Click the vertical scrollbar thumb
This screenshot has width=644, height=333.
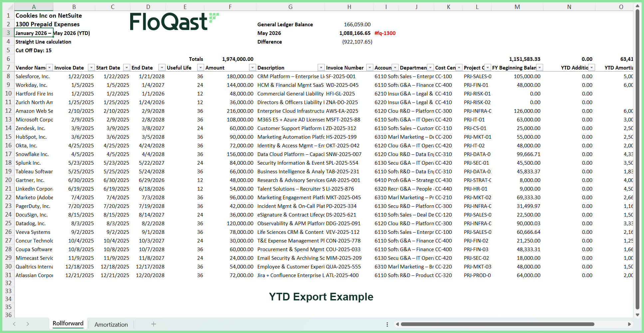(637, 159)
